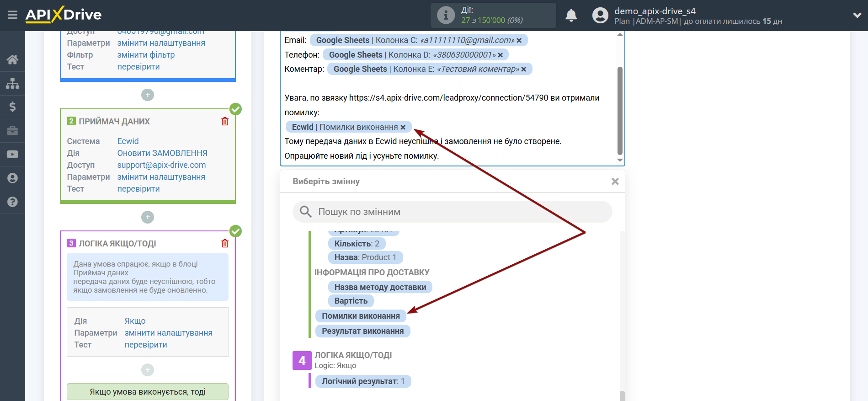
Task: Click the ІНФОРМАЦІЯ ПРО ДОСТАВКУ group heading
Action: tap(372, 273)
